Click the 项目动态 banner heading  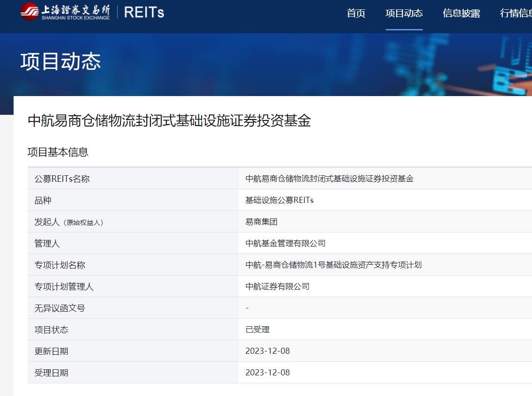61,62
